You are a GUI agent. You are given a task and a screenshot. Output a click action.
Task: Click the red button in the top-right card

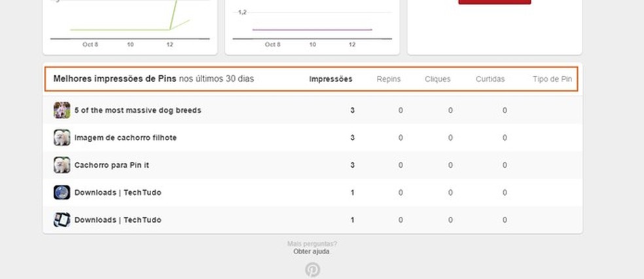[495, 2]
